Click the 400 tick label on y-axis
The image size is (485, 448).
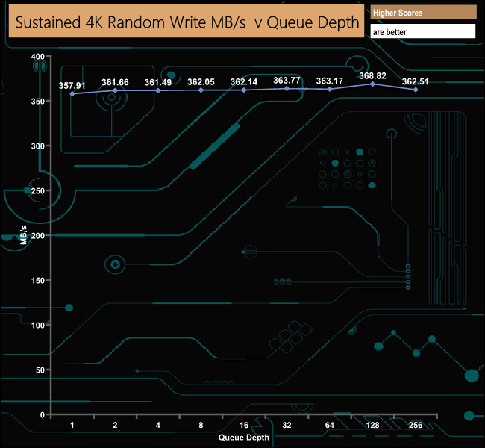point(37,56)
